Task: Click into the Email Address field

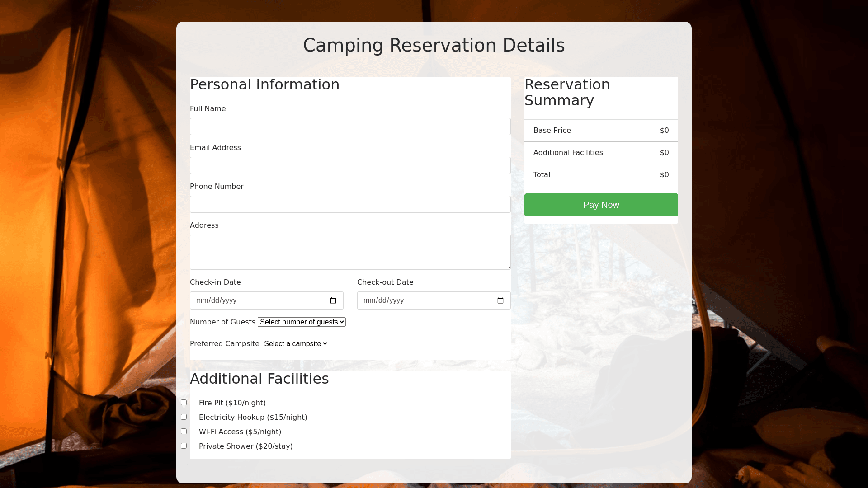Action: coord(350,165)
